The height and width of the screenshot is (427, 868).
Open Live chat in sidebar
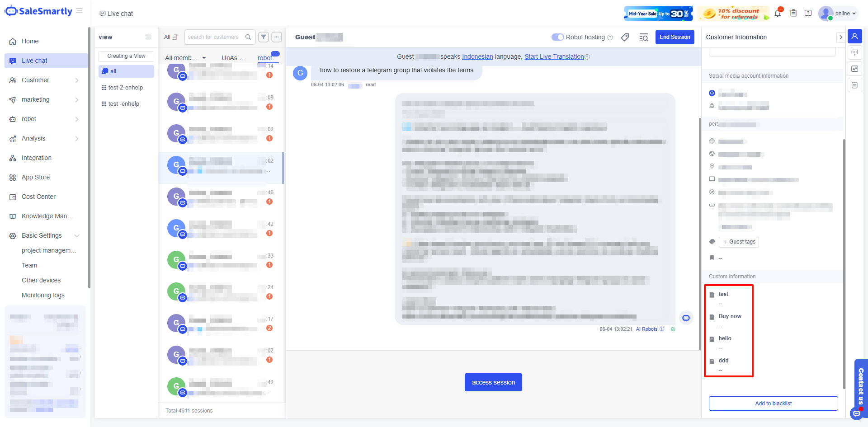pos(46,61)
